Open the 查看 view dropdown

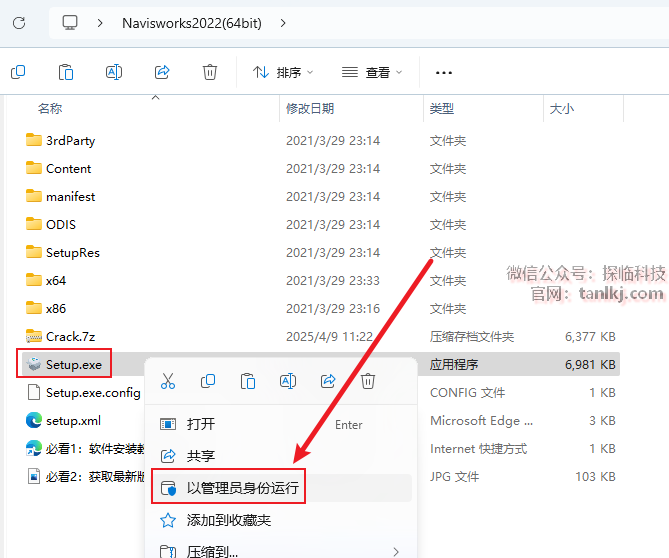click(372, 73)
